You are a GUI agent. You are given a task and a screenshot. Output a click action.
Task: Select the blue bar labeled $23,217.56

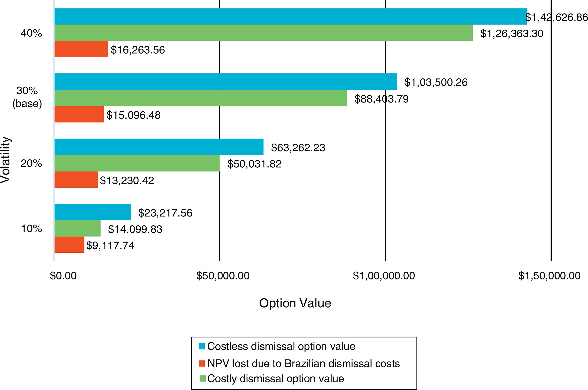pyautogui.click(x=92, y=212)
